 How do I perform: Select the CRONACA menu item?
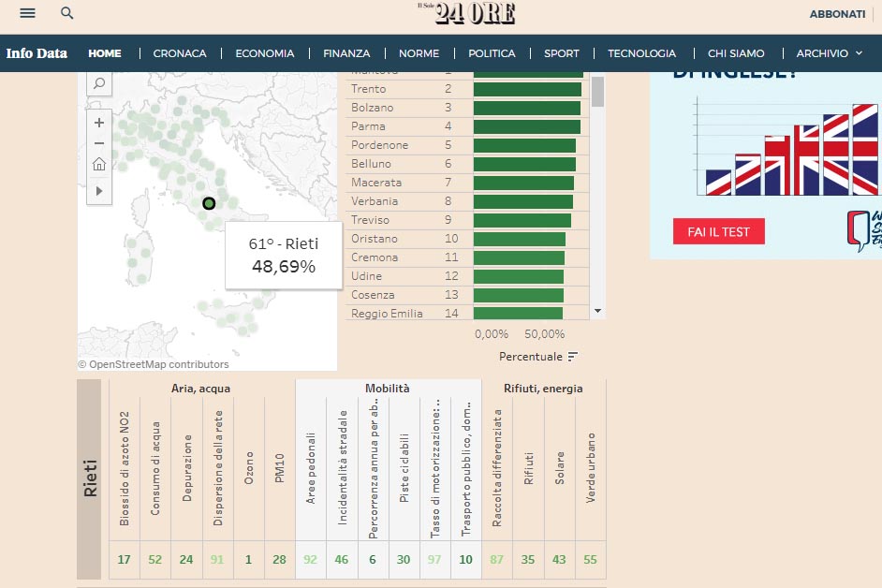180,53
